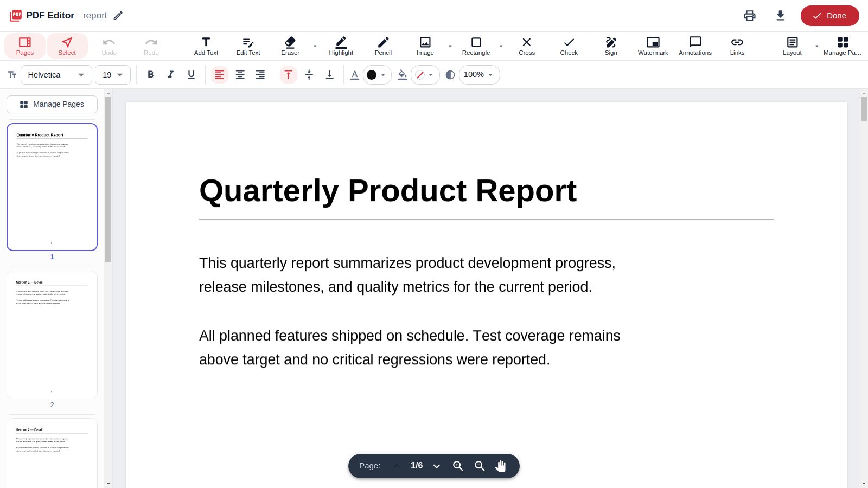The width and height of the screenshot is (868, 488).
Task: Zoom out of the document
Action: [x=480, y=466]
